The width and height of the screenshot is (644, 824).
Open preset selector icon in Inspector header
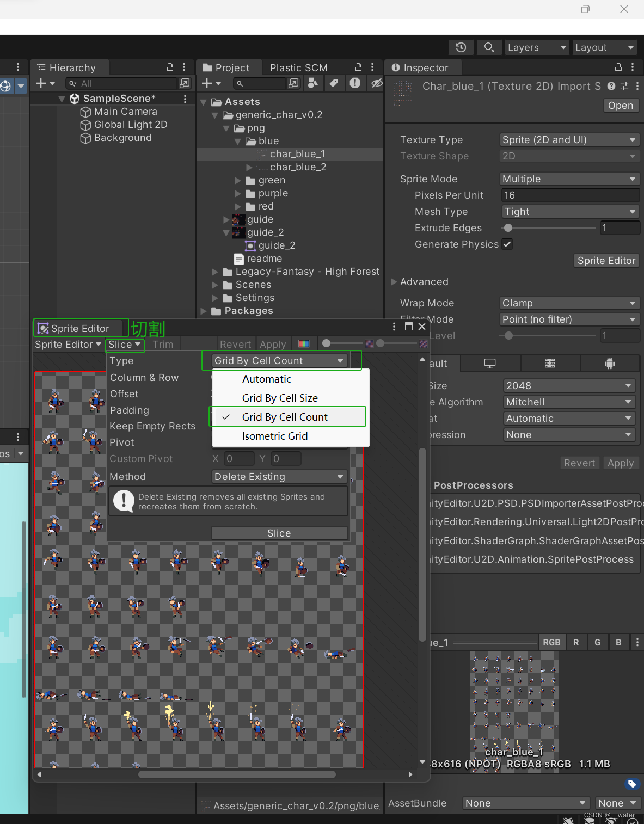point(624,86)
